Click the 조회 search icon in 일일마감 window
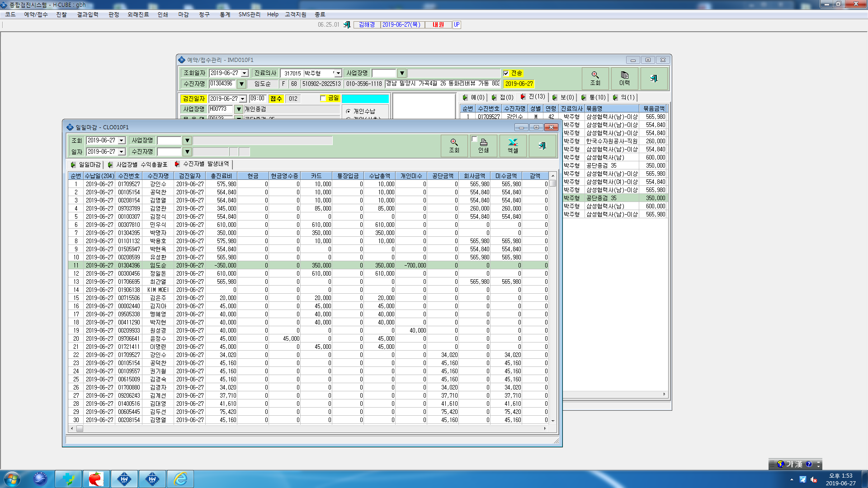 coord(454,145)
